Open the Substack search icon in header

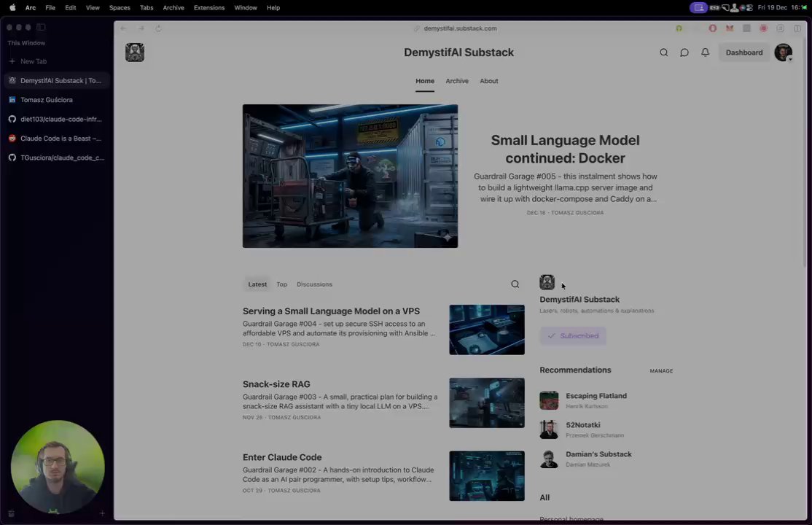click(663, 52)
